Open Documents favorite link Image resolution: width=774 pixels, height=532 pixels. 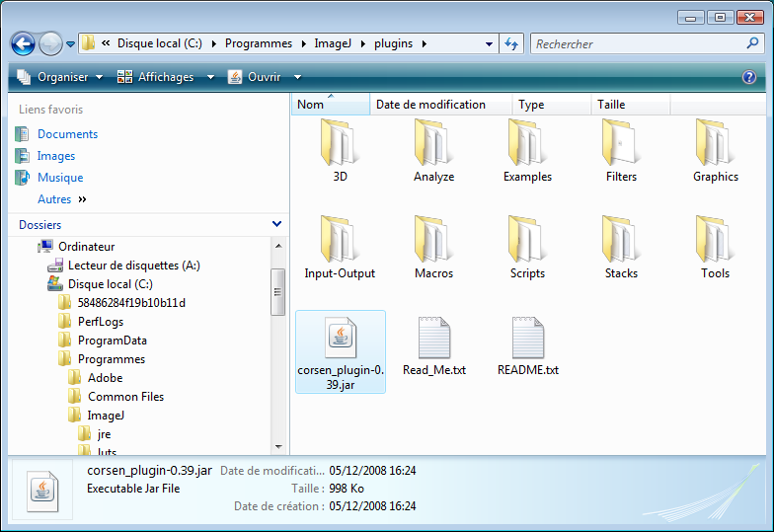(67, 134)
